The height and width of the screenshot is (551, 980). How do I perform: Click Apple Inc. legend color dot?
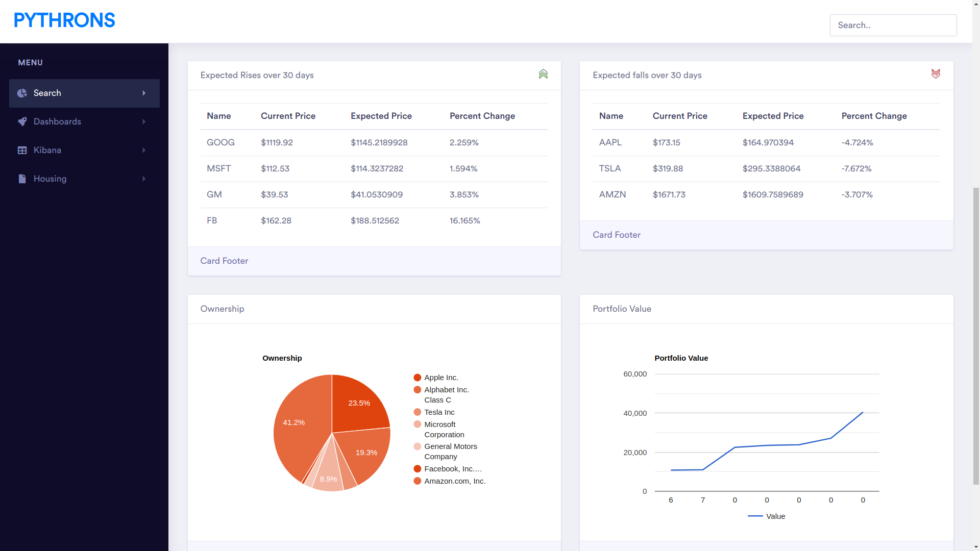point(417,378)
